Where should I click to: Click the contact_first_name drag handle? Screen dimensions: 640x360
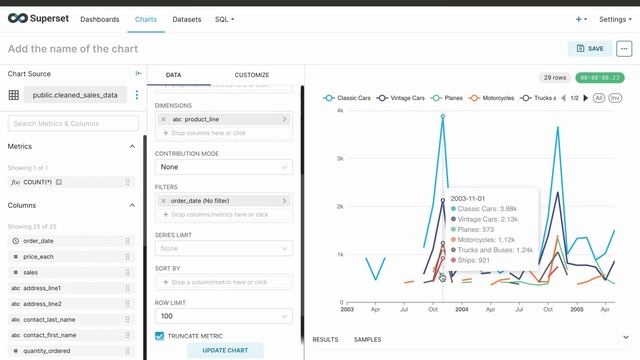pos(127,335)
